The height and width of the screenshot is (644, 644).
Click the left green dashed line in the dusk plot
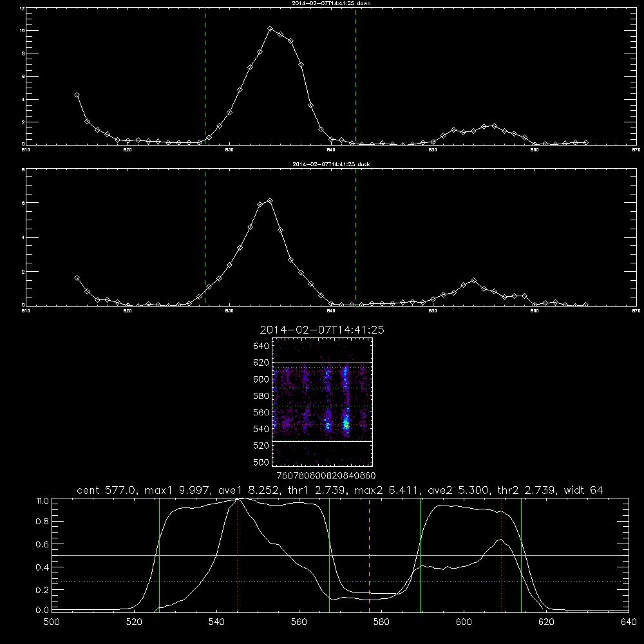point(205,237)
